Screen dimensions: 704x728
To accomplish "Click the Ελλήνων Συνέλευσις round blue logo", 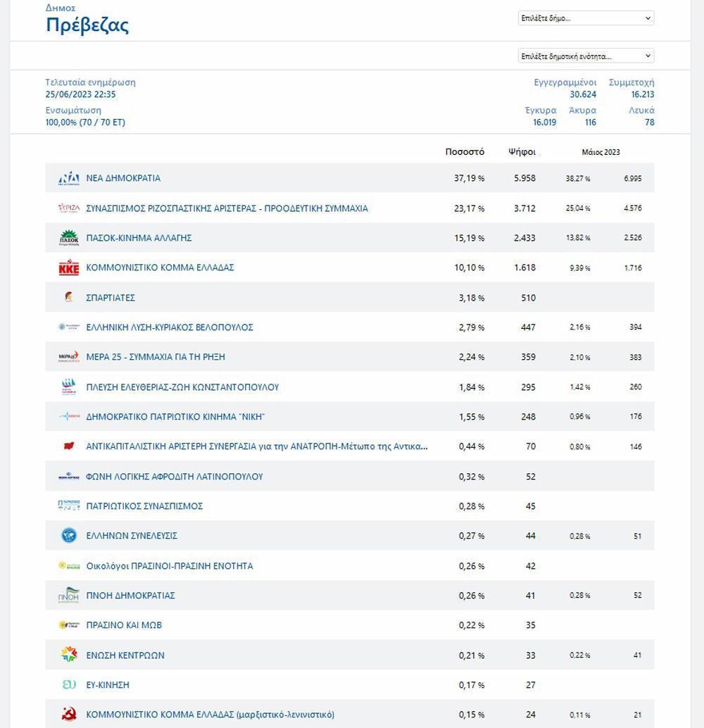I will coord(69,535).
